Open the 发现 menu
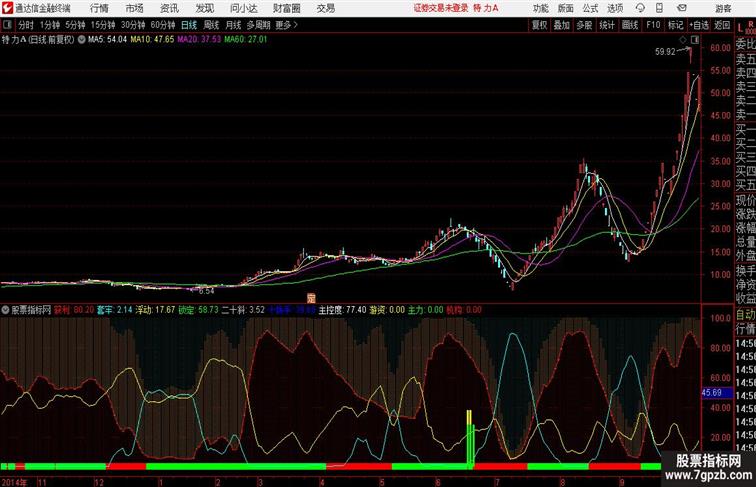Viewport: 756px width, 487px height. [204, 8]
